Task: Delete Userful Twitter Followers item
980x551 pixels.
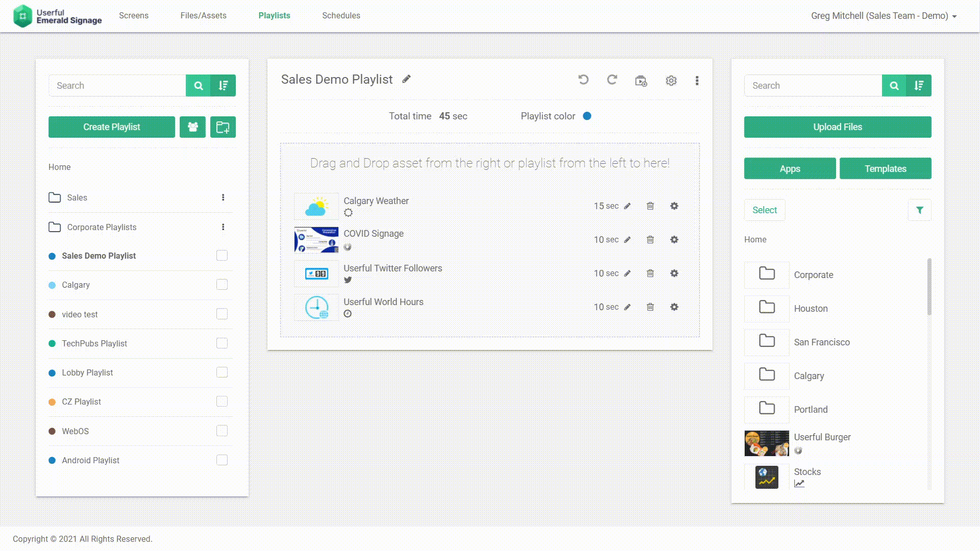Action: (650, 273)
